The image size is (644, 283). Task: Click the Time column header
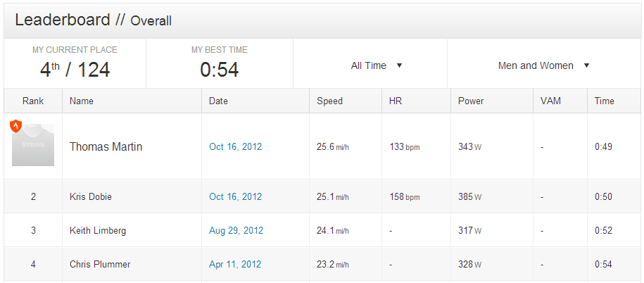coord(604,101)
